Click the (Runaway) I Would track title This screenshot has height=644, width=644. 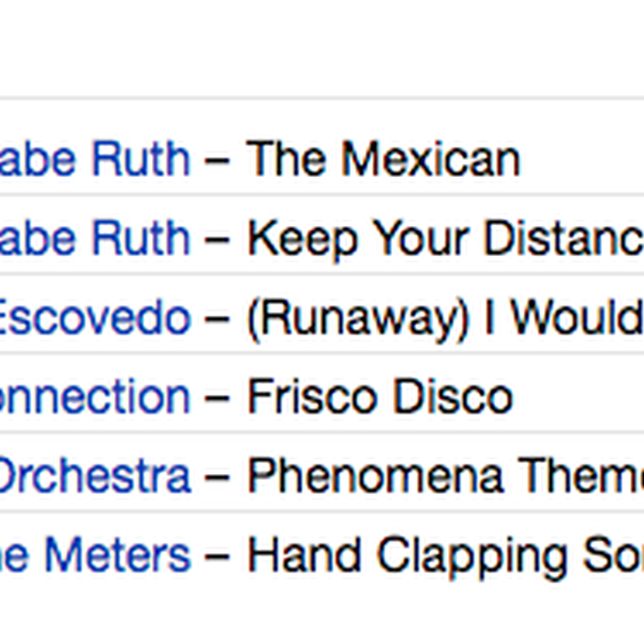click(445, 319)
